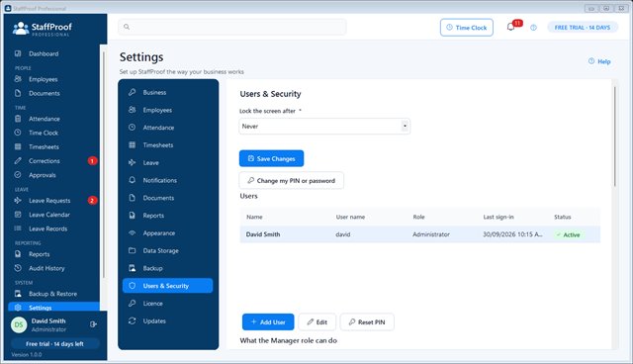Image resolution: width=633 pixels, height=364 pixels.
Task: Click the Edit user button
Action: tap(316, 322)
